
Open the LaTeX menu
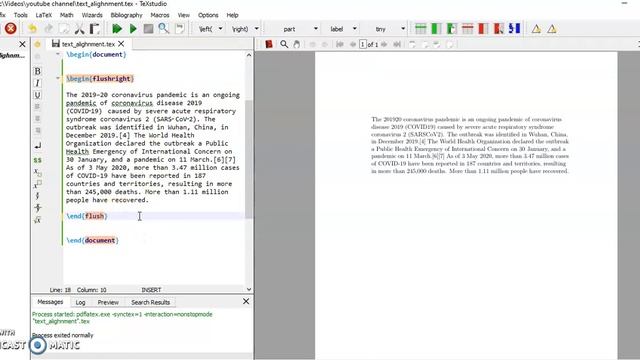pyautogui.click(x=44, y=15)
